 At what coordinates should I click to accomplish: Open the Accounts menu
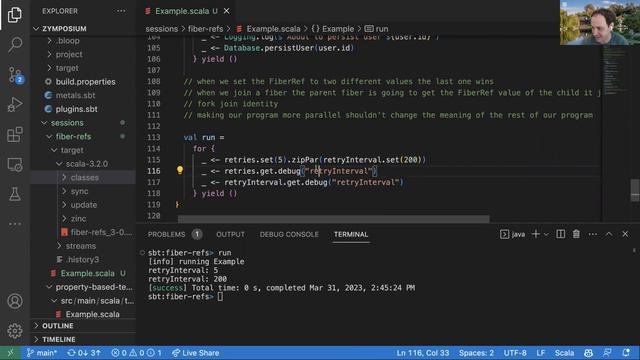(15, 301)
